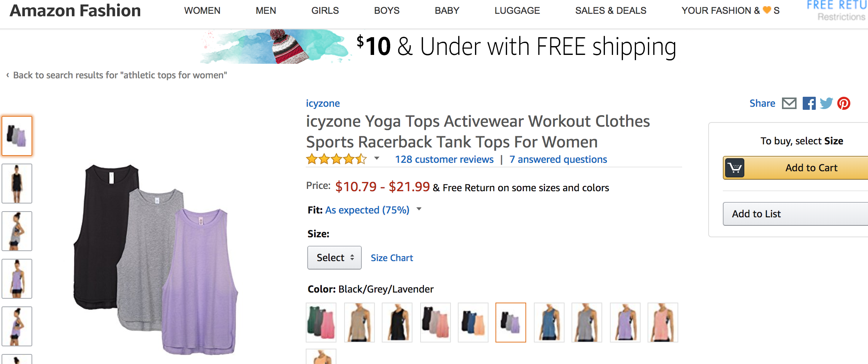
Task: Expand the Fit 'As expected (75%)' dropdown
Action: pos(419,210)
